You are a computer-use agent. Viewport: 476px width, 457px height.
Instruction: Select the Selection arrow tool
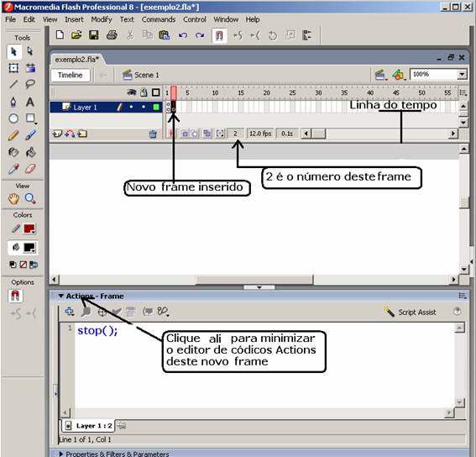(x=14, y=51)
